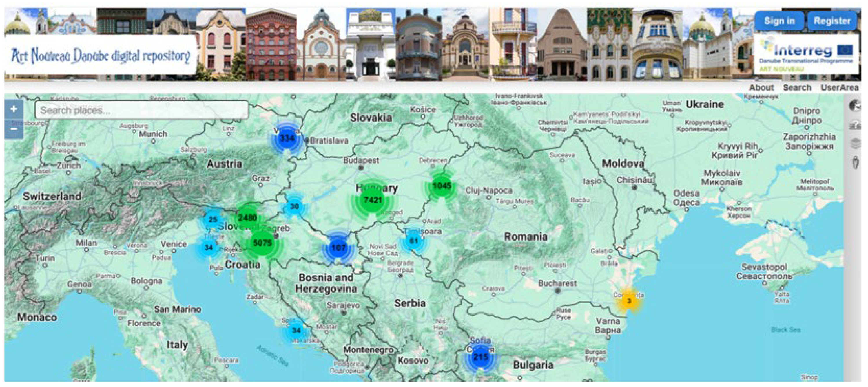Click the Venice city label
Viewport: 868px width, 387px height.
(x=174, y=244)
